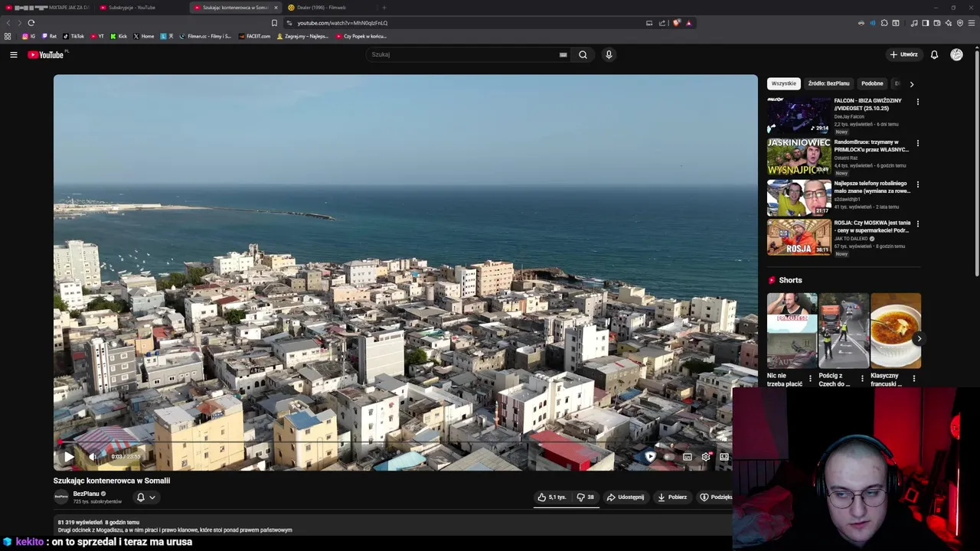Screen dimensions: 980x551
Task: Open the Brave Rewards triangle icon
Action: click(x=688, y=23)
